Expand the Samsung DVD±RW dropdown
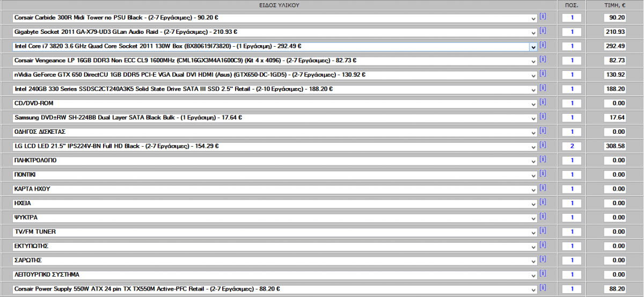This screenshot has height=297, width=644. [275, 118]
